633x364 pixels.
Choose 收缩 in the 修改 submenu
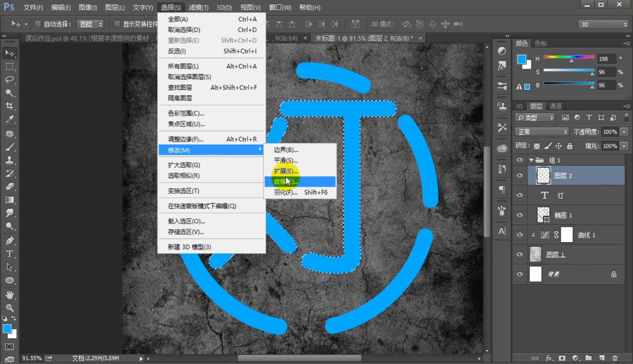click(x=300, y=182)
